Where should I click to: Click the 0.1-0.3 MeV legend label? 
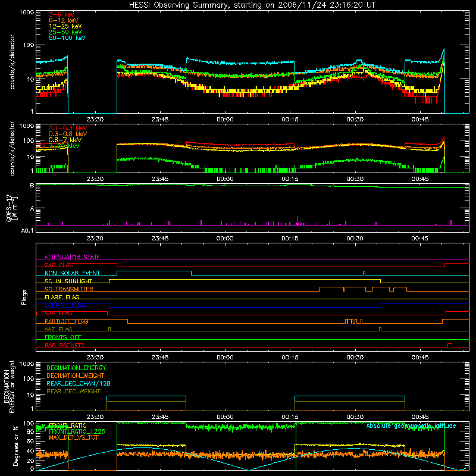coord(68,128)
